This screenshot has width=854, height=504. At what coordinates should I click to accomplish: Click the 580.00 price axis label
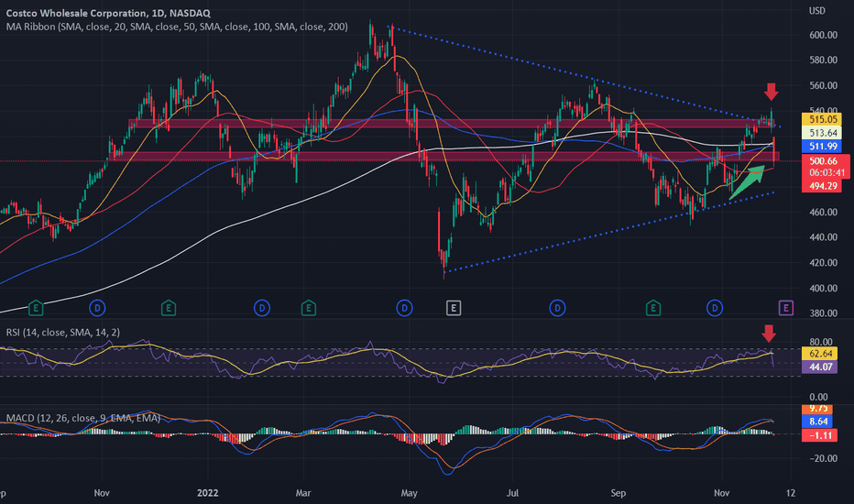point(823,60)
